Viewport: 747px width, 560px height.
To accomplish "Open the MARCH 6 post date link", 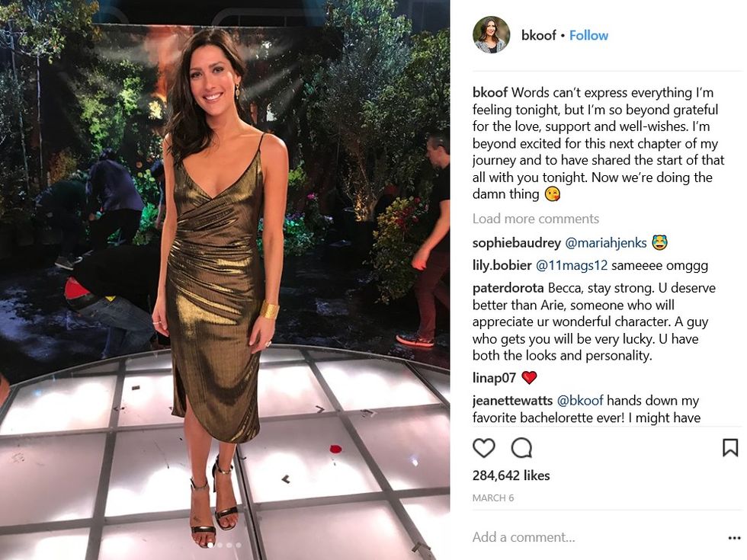I will coord(493,498).
